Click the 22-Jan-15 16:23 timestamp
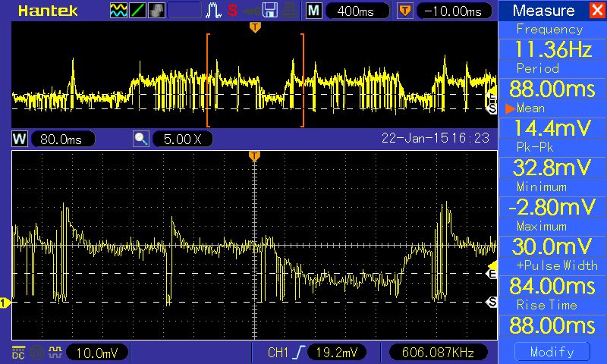 pos(436,139)
